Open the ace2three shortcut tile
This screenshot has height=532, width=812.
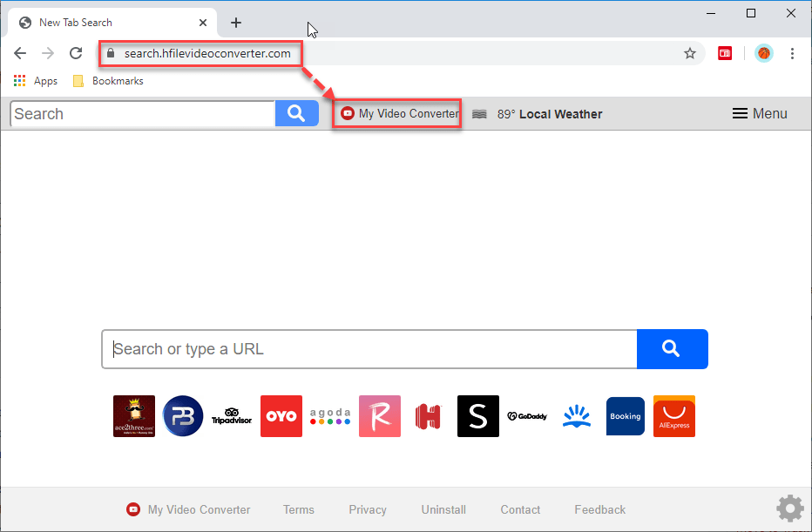click(x=134, y=416)
